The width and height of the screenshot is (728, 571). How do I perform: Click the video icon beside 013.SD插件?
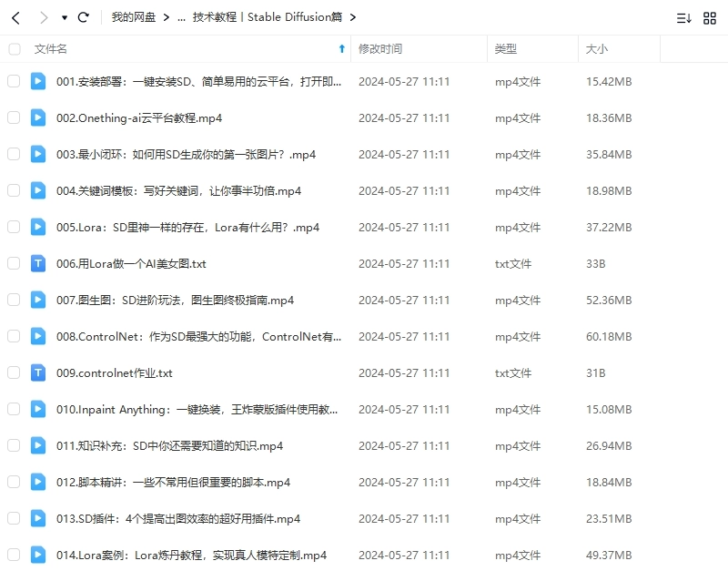tap(37, 518)
